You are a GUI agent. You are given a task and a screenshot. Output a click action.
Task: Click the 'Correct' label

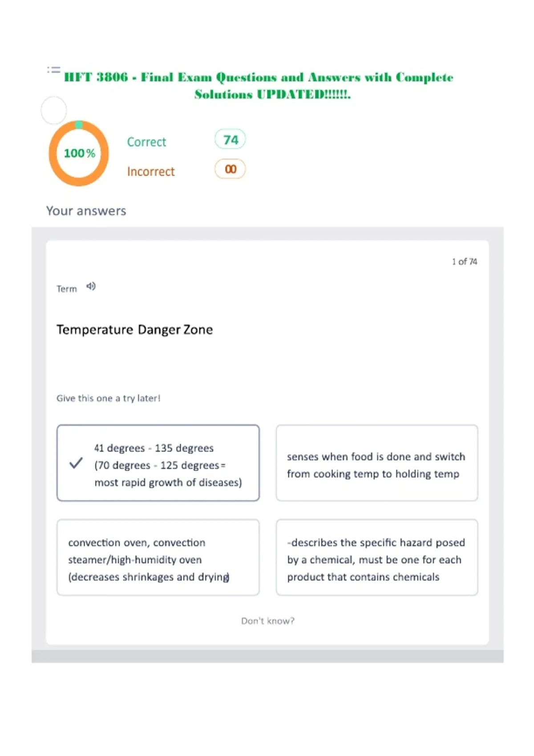click(146, 142)
